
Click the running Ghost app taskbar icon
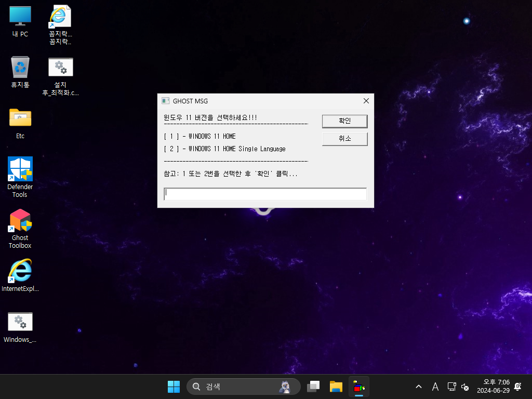[359, 387]
